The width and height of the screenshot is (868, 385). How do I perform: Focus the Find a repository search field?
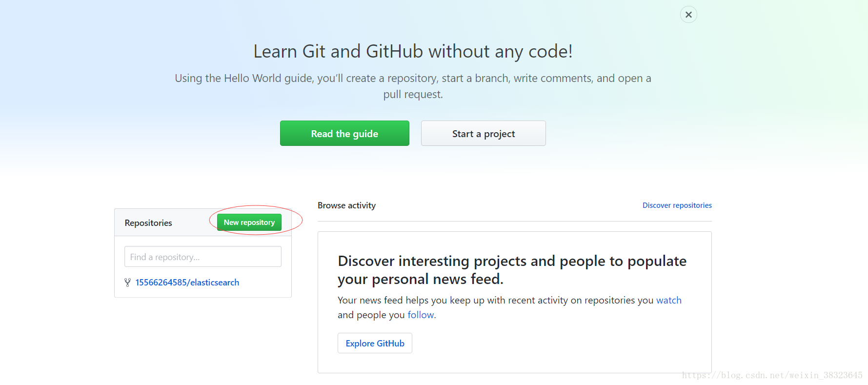click(203, 257)
